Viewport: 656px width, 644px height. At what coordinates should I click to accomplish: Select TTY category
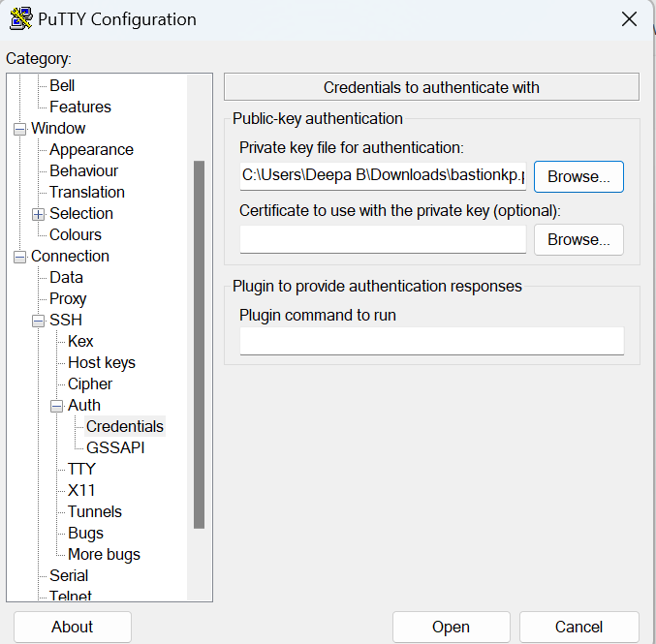click(81, 470)
